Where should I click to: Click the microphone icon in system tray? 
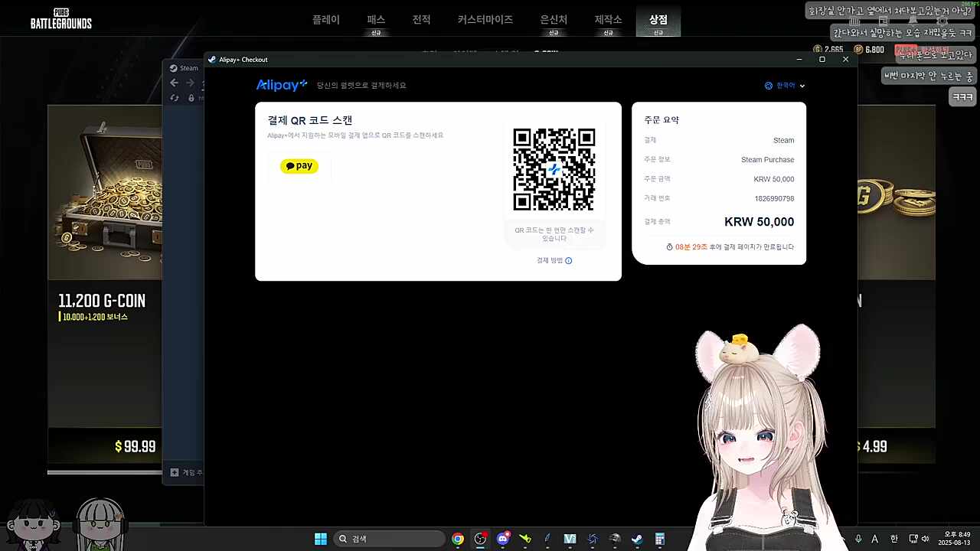pos(858,539)
